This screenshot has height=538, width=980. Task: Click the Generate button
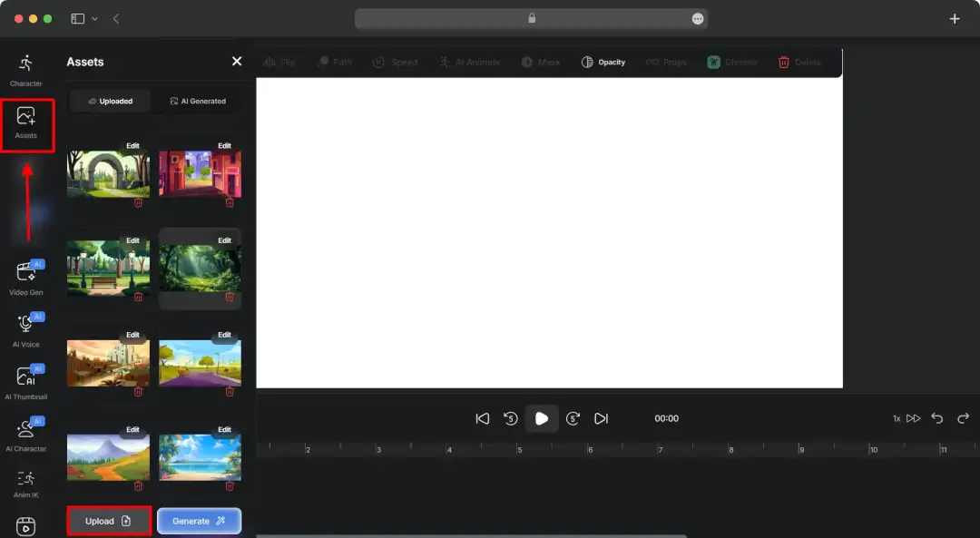pos(199,520)
